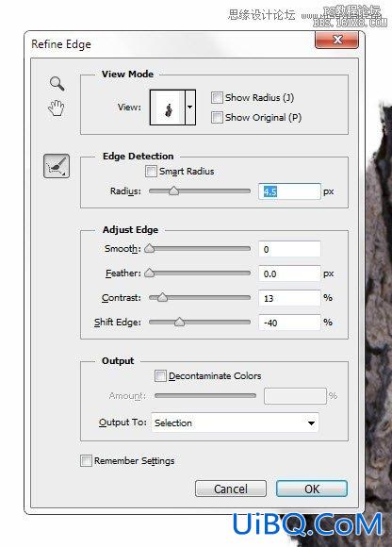392x547 pixels.
Task: Click the Smooth slider handle
Action: 150,248
